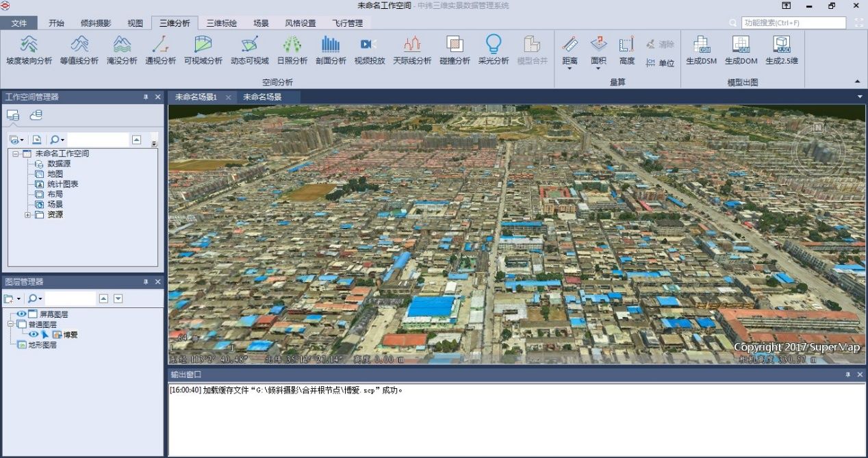The height and width of the screenshot is (458, 868).
Task: Toggle selectable arrow for the 博爱 layer
Action: (45, 335)
